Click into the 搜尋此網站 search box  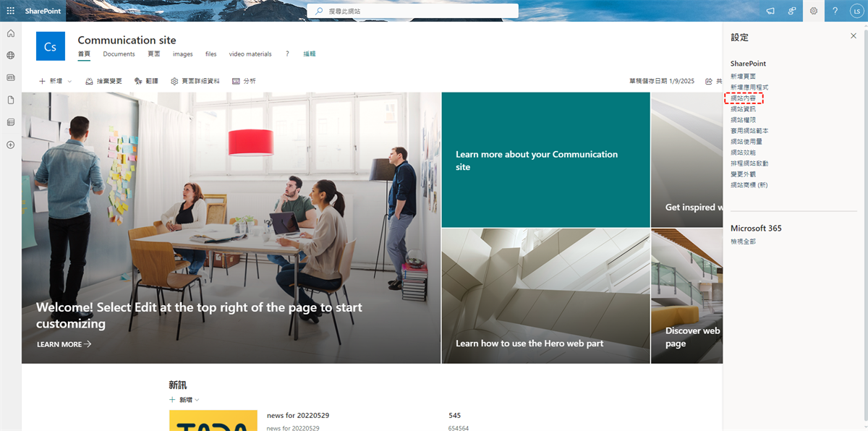[x=413, y=11]
